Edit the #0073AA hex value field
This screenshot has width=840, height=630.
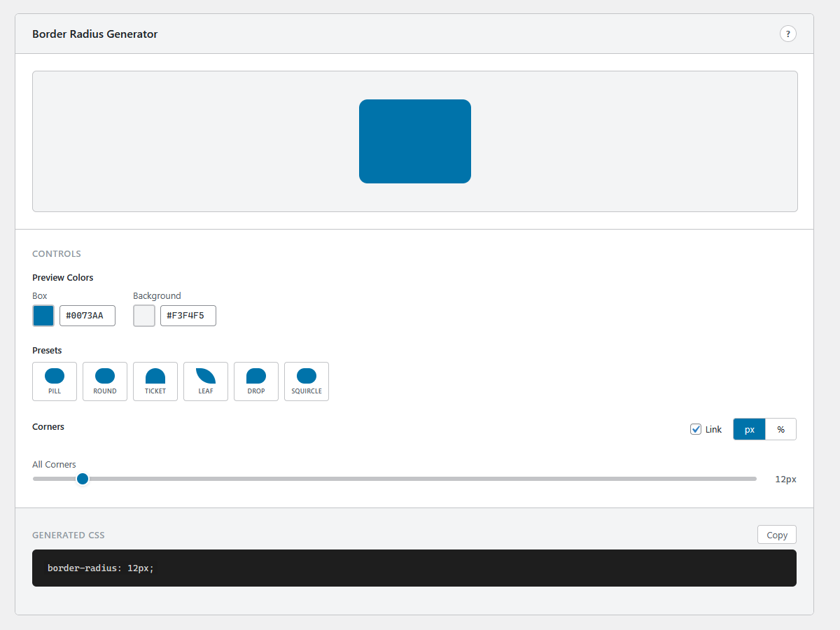pos(87,315)
